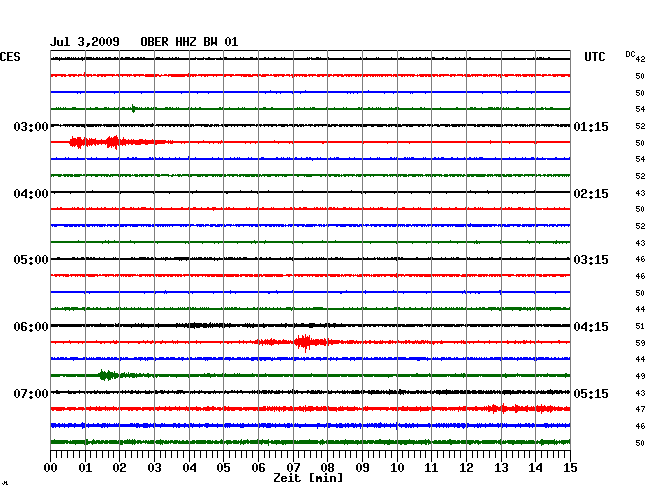
Task: Click the DC value 49
Action: [x=640, y=376]
